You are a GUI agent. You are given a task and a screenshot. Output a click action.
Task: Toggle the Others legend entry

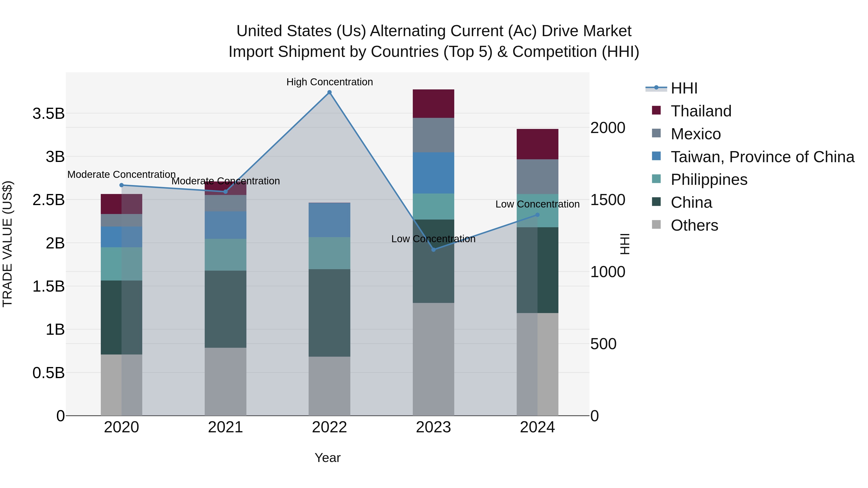point(685,225)
